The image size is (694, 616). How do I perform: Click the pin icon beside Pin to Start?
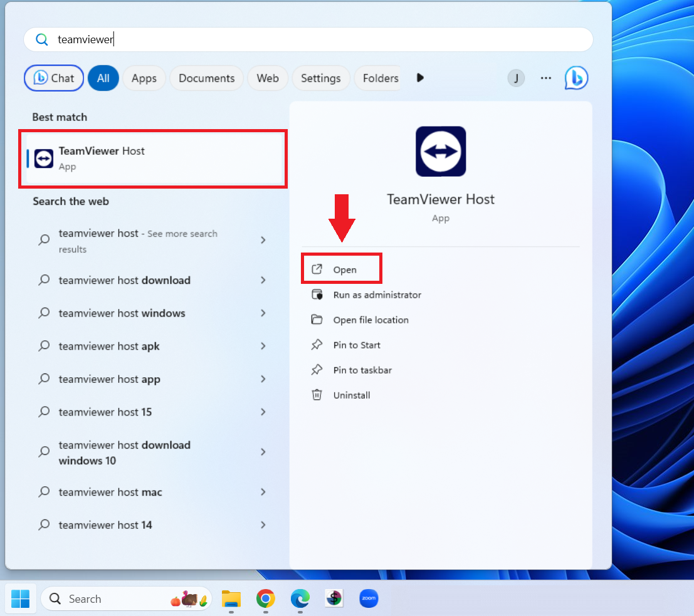(317, 345)
